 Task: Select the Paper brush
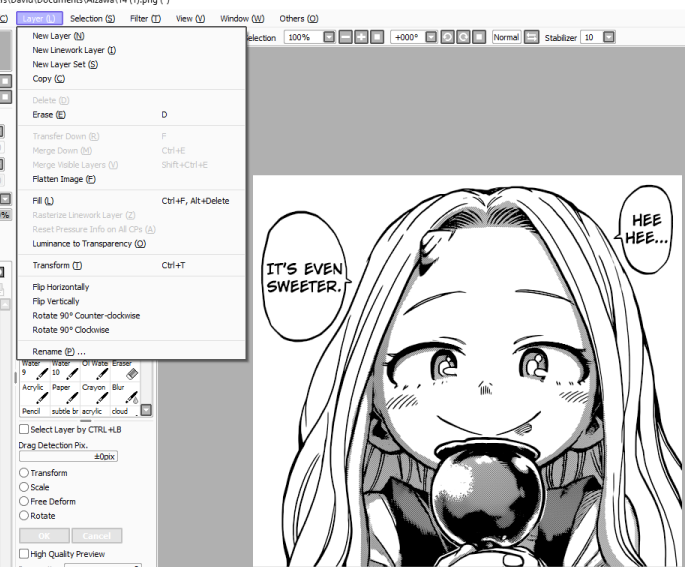65,394
